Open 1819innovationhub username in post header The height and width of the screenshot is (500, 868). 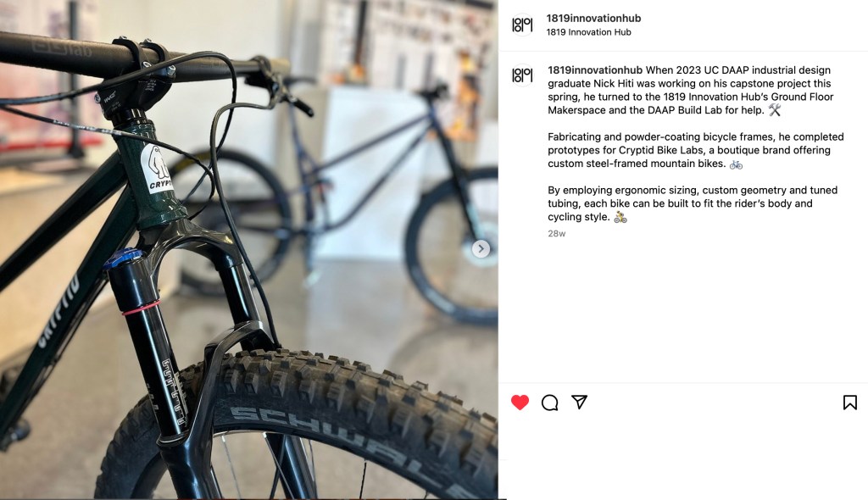click(593, 19)
